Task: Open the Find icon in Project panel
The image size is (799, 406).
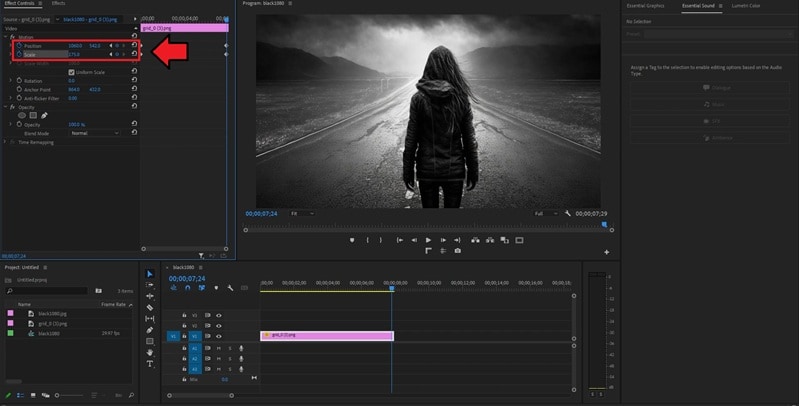Action: (131, 395)
